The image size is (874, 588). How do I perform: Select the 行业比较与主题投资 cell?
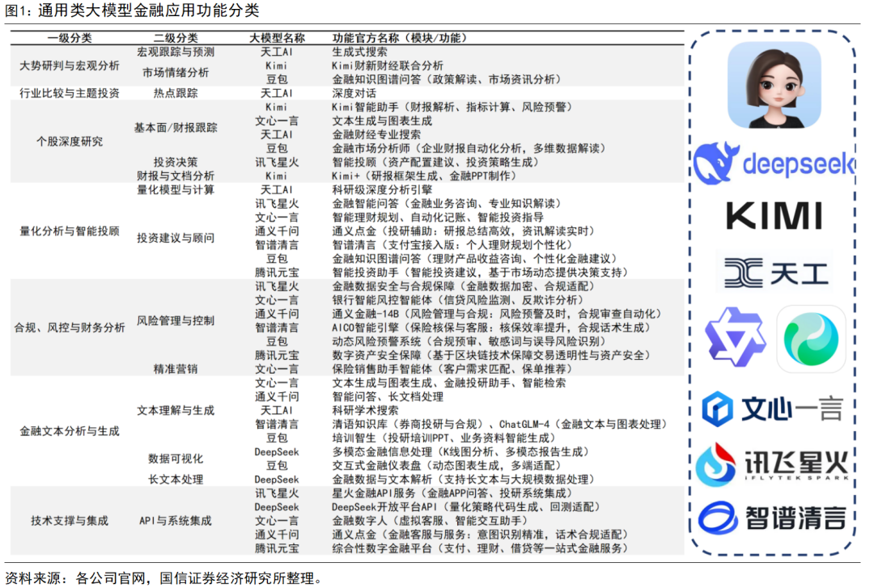click(x=70, y=93)
